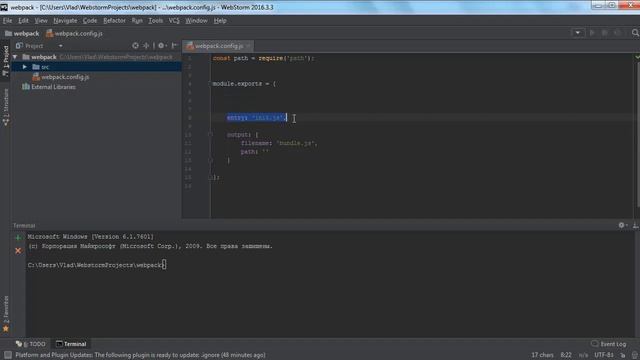
Task: Open the Edit menu
Action: pyautogui.click(x=23, y=20)
